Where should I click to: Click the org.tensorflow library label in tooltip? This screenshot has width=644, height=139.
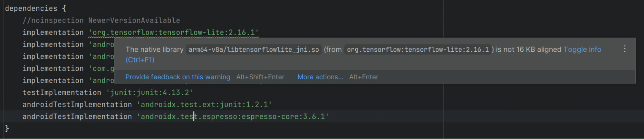[418, 50]
